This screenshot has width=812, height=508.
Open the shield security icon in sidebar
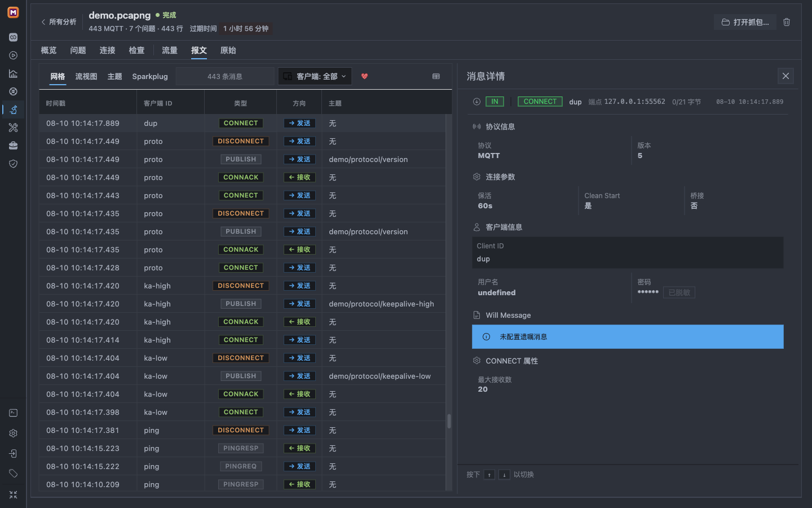point(13,164)
